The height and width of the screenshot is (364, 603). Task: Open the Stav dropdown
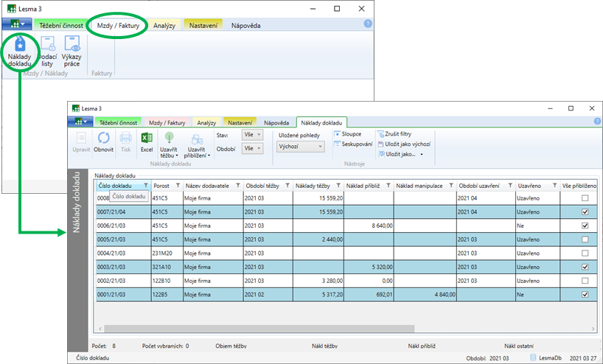pos(253,135)
